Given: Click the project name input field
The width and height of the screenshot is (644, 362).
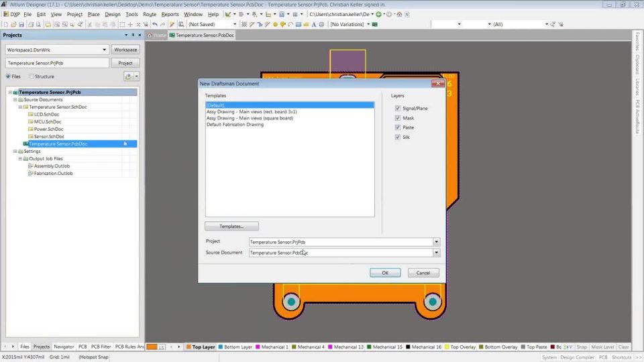Looking at the screenshot, I should [x=57, y=63].
